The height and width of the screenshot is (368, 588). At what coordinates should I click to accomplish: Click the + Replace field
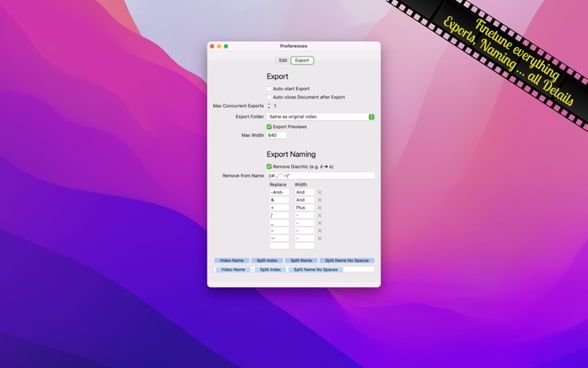279,208
